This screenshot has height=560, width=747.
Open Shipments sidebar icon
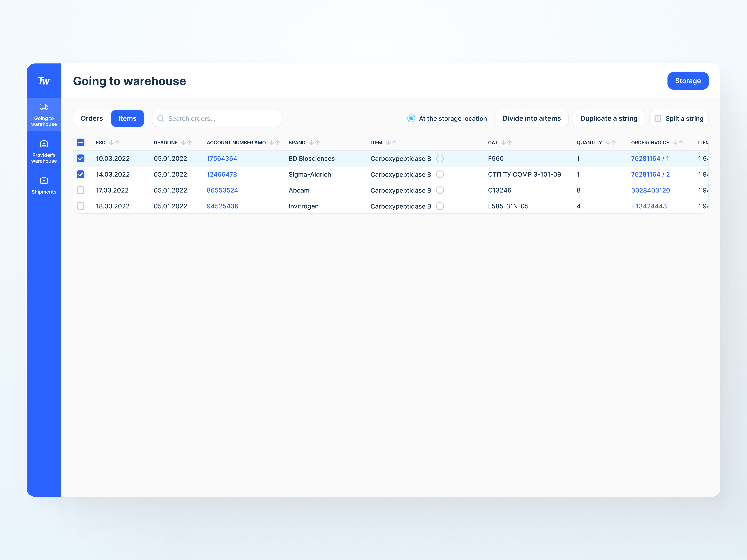[x=44, y=181]
